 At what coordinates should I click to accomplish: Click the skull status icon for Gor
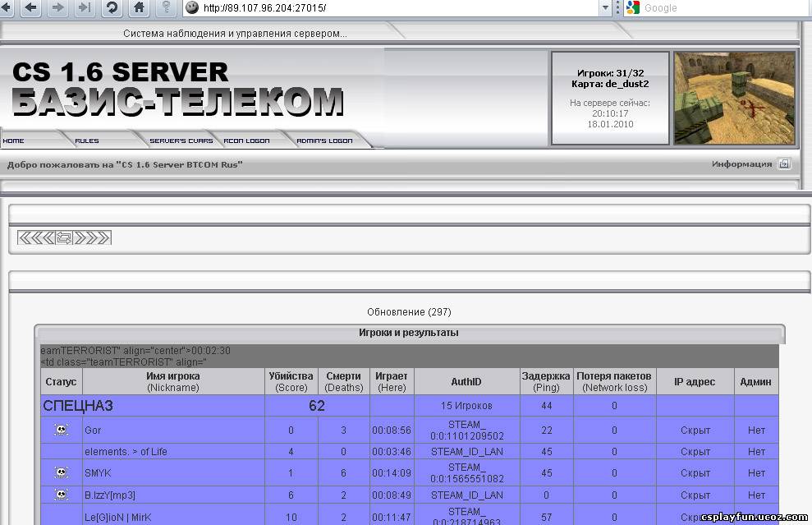61,430
